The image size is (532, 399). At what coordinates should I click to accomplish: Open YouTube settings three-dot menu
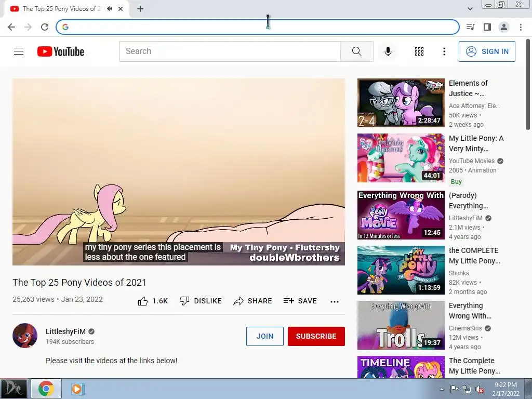click(444, 51)
